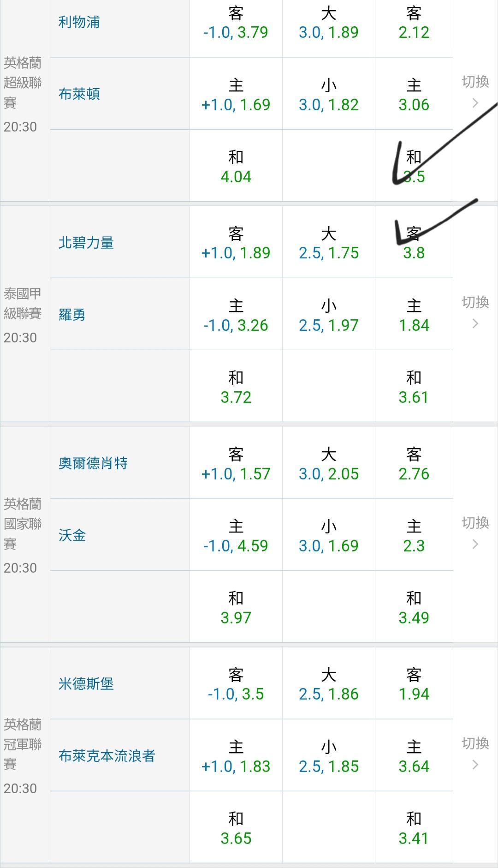498x868 pixels.
Task: Select over 2.5 odds 1.75
Action: click(328, 244)
